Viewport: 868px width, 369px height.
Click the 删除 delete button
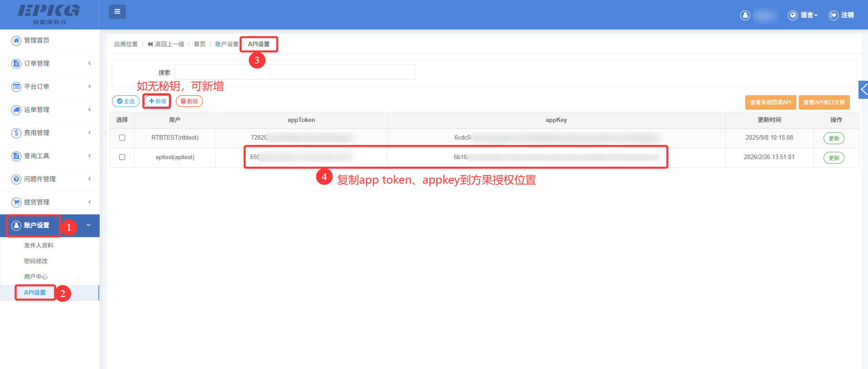point(189,101)
